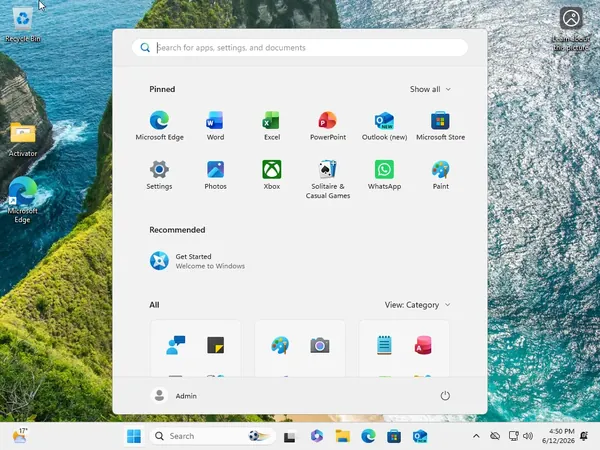
Task: Open Task View on the taskbar
Action: point(290,436)
